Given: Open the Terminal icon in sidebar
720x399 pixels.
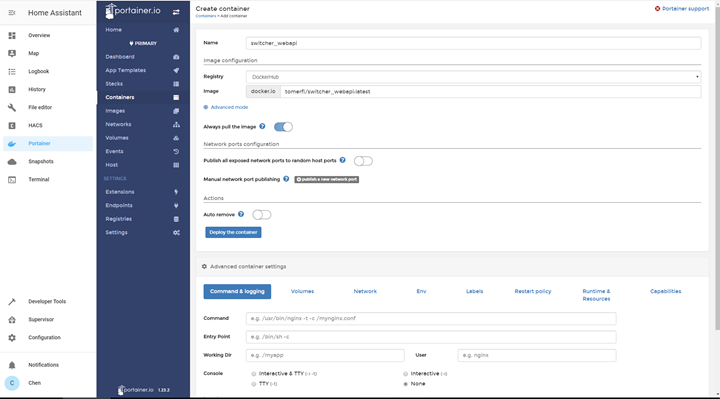Looking at the screenshot, I should coord(12,180).
